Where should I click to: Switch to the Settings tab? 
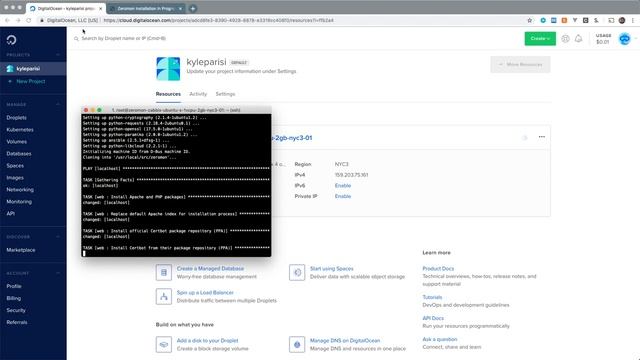tap(225, 94)
